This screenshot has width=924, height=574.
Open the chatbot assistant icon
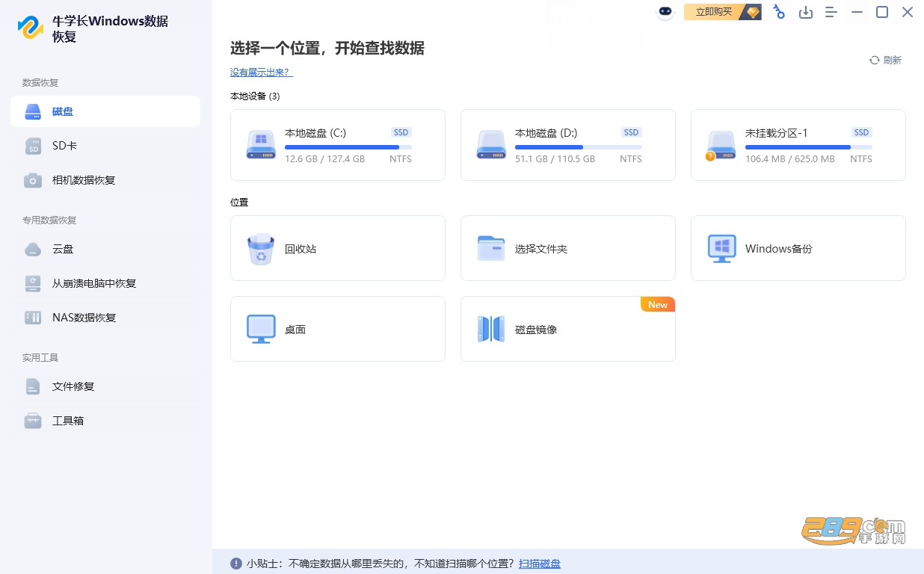(x=665, y=12)
